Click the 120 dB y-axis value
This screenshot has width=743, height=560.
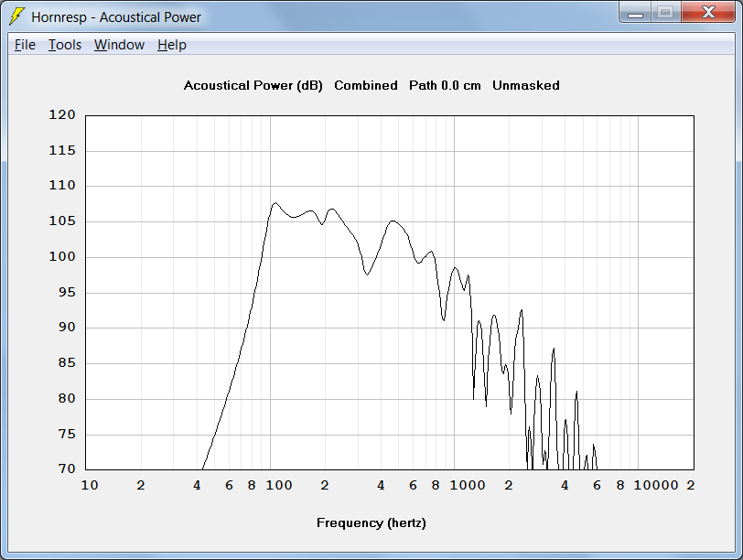click(x=62, y=114)
